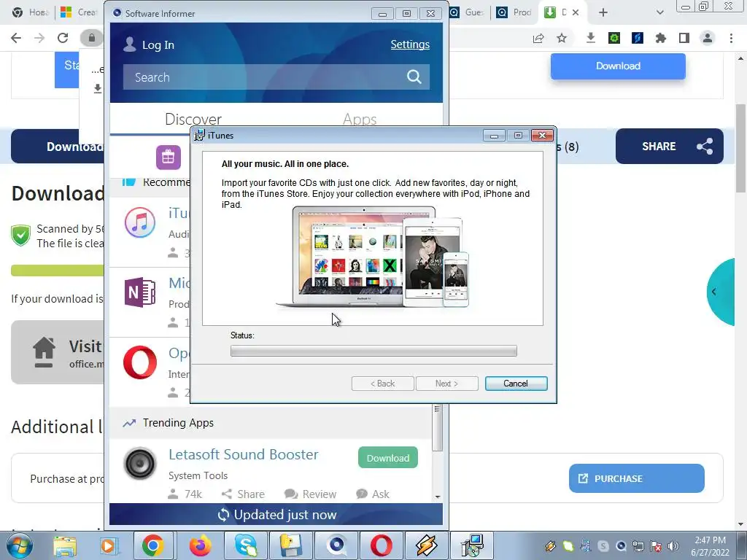
Task: Click the Trending Apps heading
Action: (x=178, y=423)
